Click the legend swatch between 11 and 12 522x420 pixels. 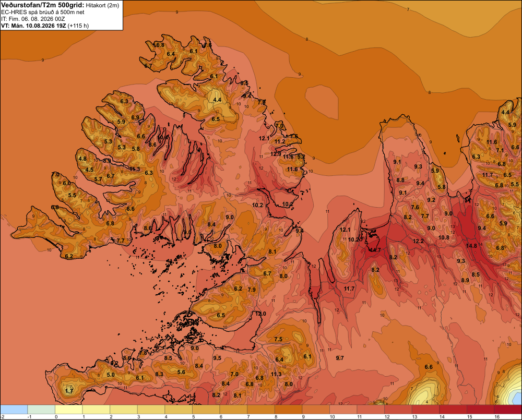click(x=371, y=410)
